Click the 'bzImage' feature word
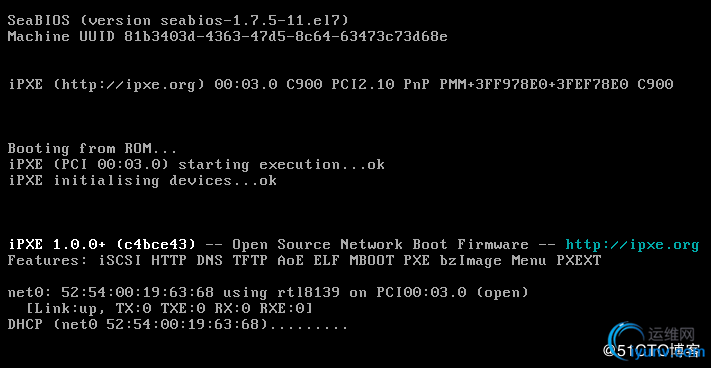 pos(471,261)
